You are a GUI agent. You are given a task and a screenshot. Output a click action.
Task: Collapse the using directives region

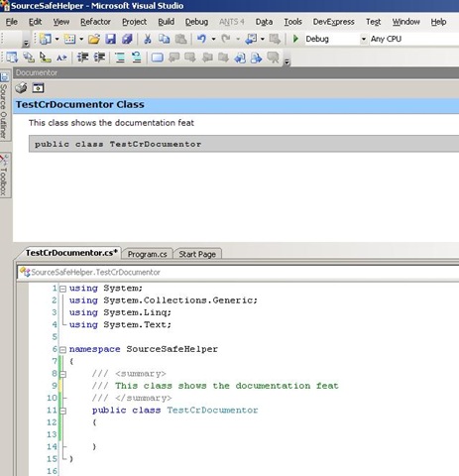(62, 289)
